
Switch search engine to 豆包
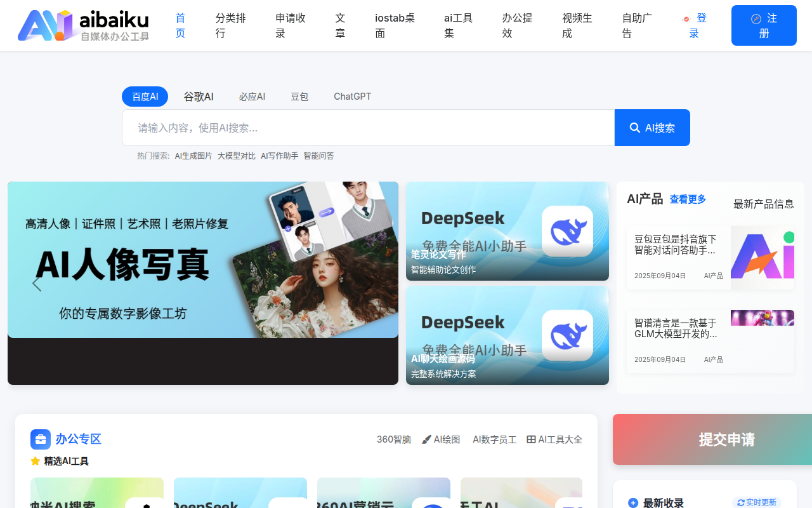tap(299, 96)
